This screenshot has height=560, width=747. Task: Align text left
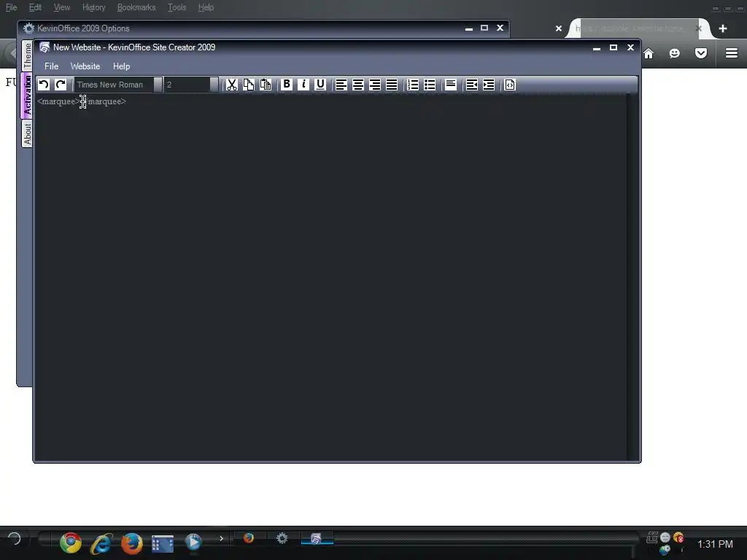pos(341,85)
